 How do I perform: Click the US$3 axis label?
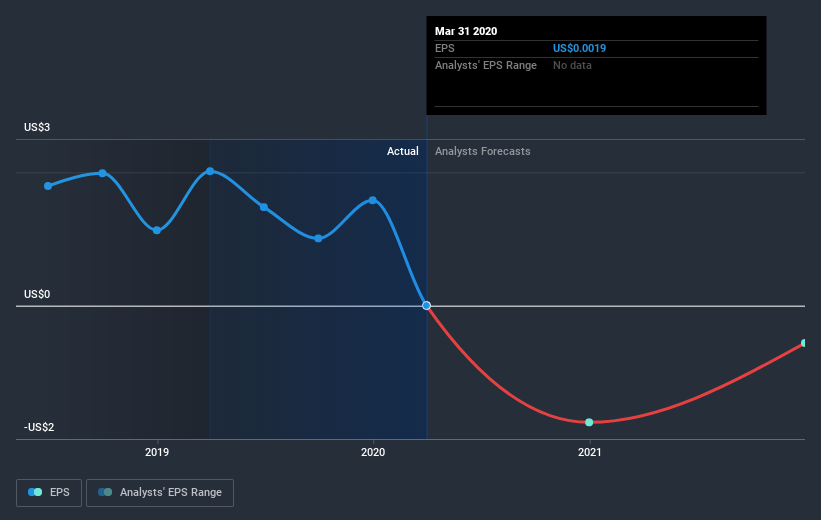(x=37, y=127)
